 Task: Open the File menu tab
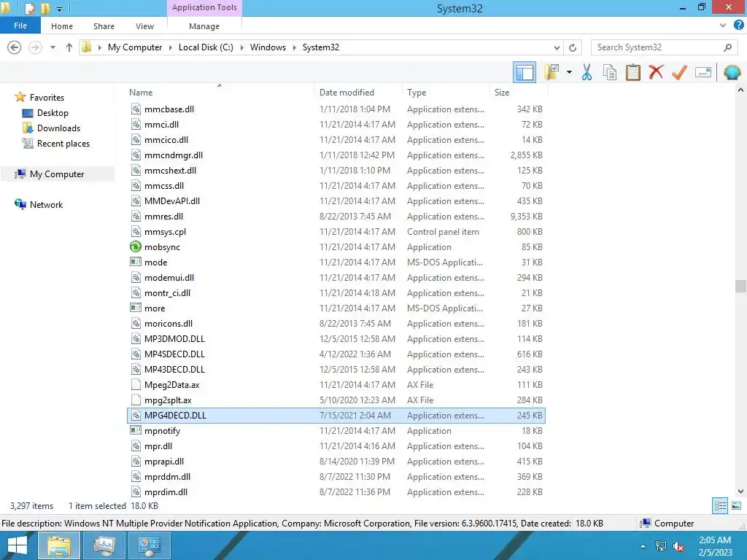pos(20,26)
